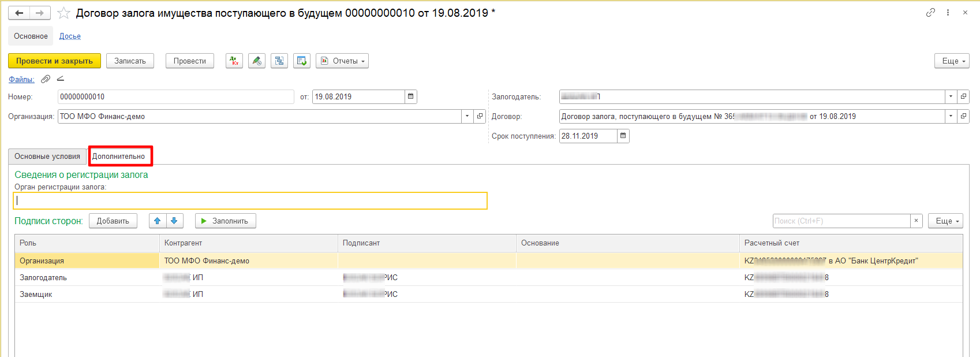Expand the Договор dropdown list

[951, 116]
